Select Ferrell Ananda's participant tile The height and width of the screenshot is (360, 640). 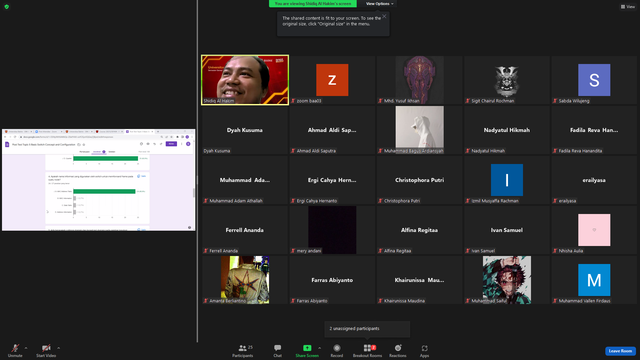point(245,230)
